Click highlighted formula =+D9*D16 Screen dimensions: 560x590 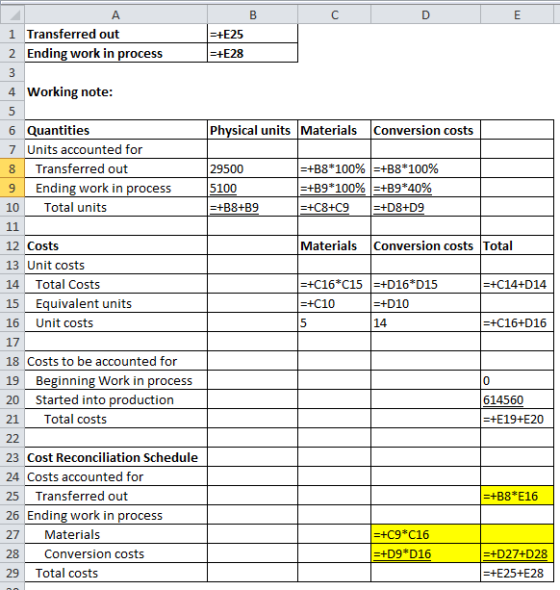[425, 554]
